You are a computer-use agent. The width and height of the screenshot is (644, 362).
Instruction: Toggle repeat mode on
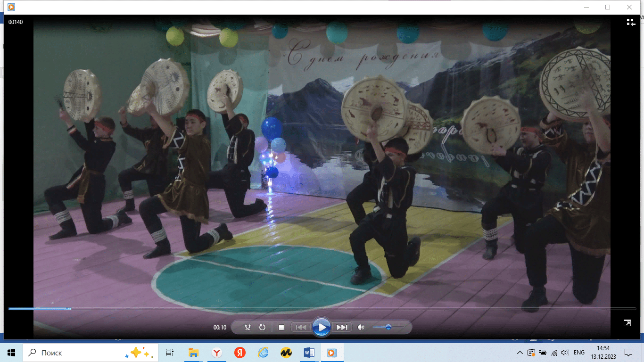pyautogui.click(x=263, y=327)
